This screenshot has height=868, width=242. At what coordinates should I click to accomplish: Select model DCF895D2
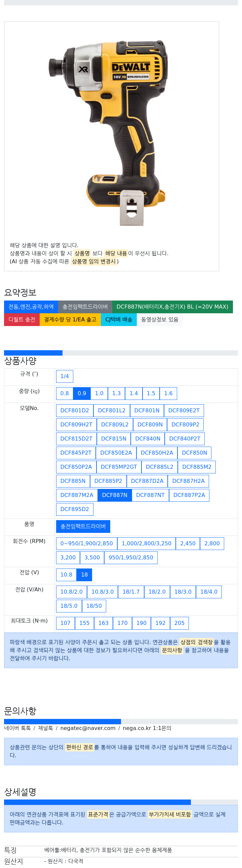pyautogui.click(x=75, y=509)
